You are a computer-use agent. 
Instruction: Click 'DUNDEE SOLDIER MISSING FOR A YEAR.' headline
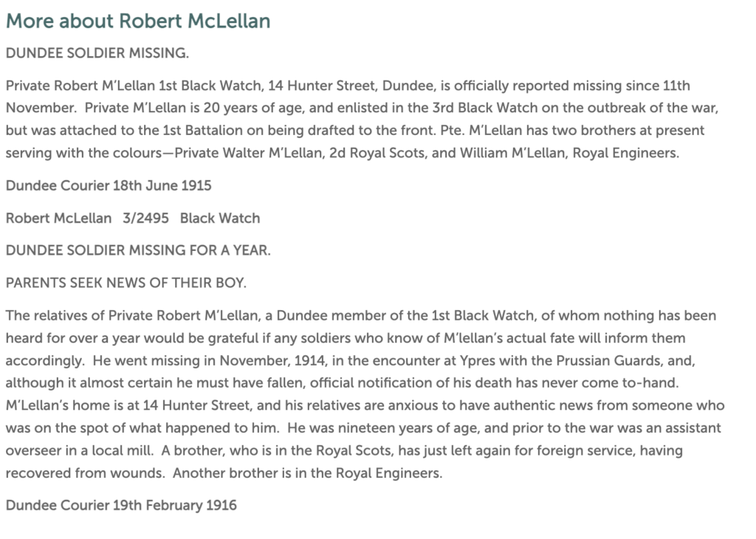click(138, 250)
